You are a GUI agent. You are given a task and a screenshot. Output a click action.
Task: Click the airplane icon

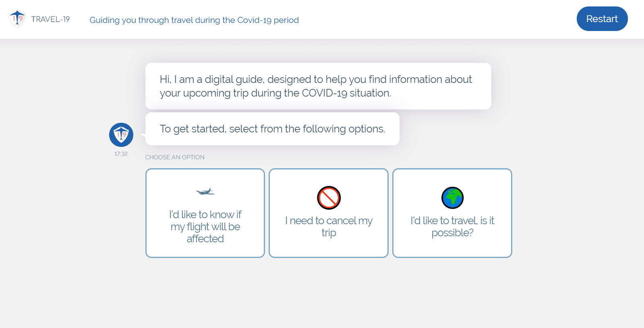point(205,192)
